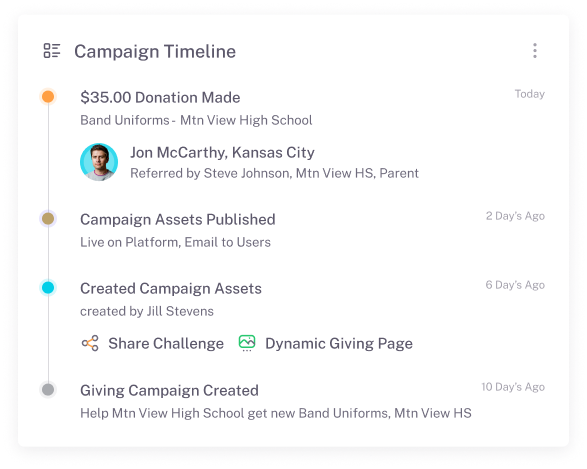Select the gray Giving Campaign Created marker

click(x=48, y=390)
